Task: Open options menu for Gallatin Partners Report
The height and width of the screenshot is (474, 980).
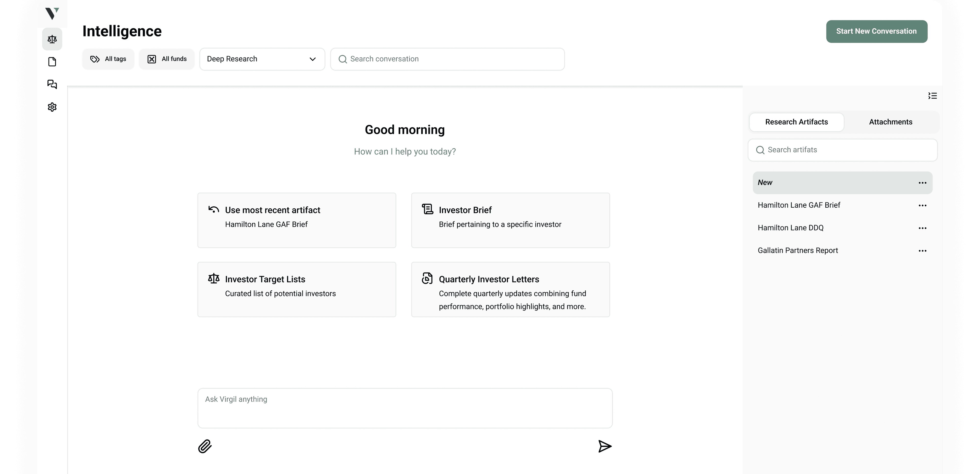Action: click(923, 251)
